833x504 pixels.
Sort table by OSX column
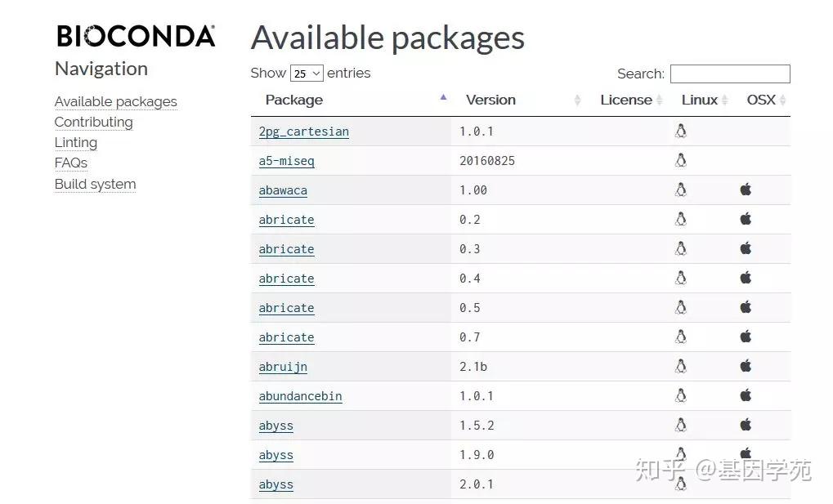tap(761, 100)
